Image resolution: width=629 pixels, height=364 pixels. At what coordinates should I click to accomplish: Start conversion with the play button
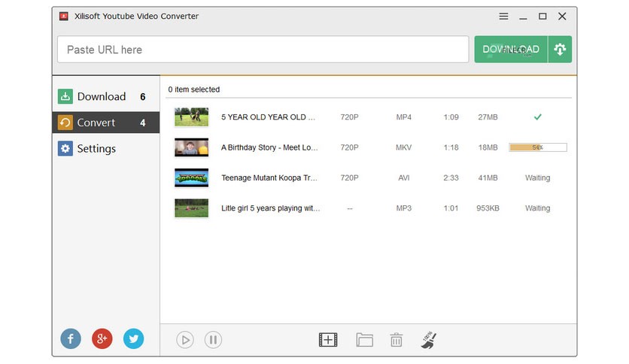185,340
